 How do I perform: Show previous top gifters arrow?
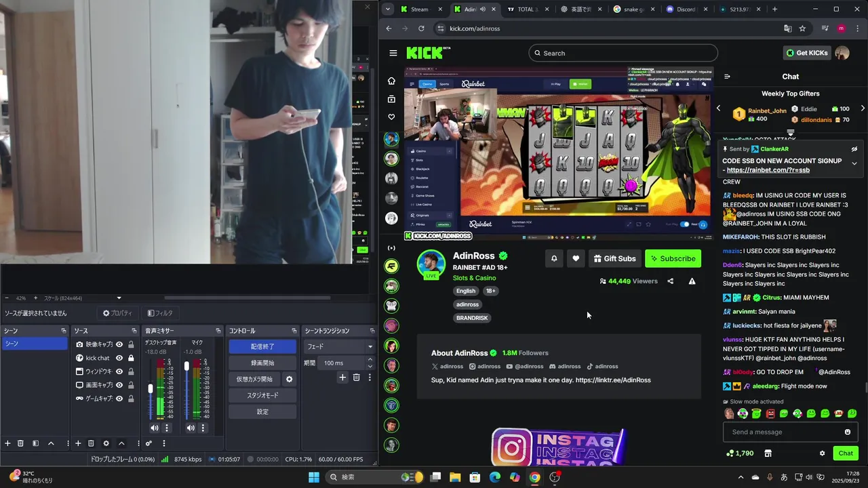click(x=719, y=108)
